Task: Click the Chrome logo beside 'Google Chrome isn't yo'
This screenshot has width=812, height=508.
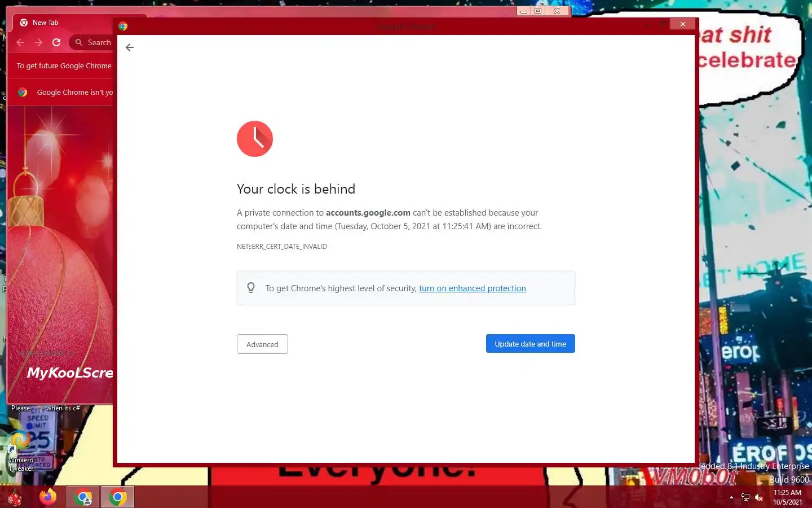Action: coord(23,92)
